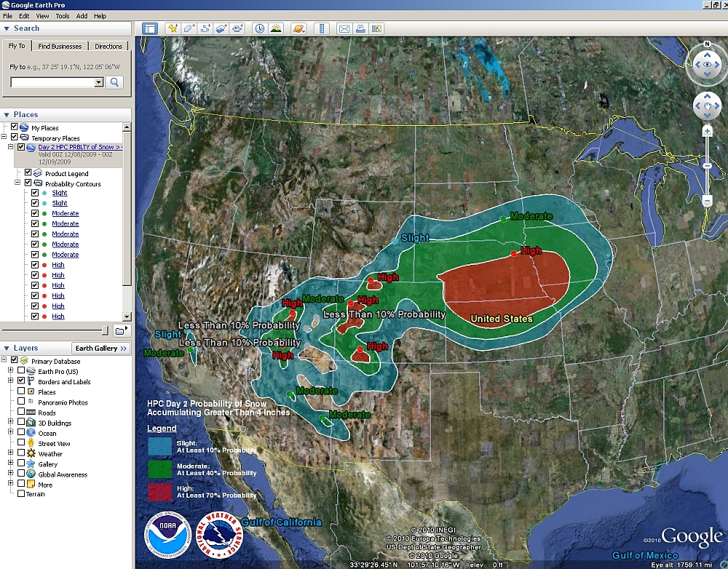Uncheck the Product Legend checkbox
Screen dimensions: 728x569
pyautogui.click(x=28, y=172)
